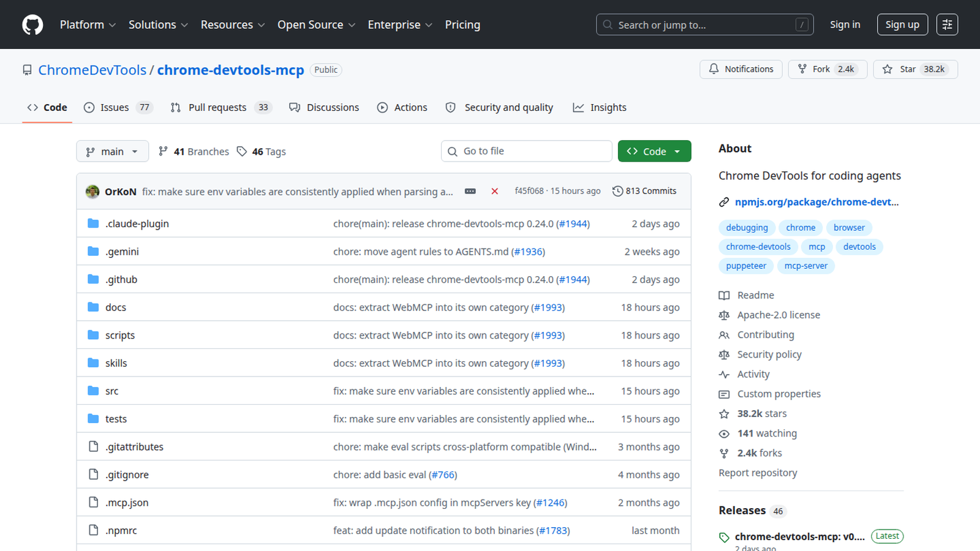Click the .claude-plugin folder icon
Screen dimensions: 980x551
coord(93,223)
